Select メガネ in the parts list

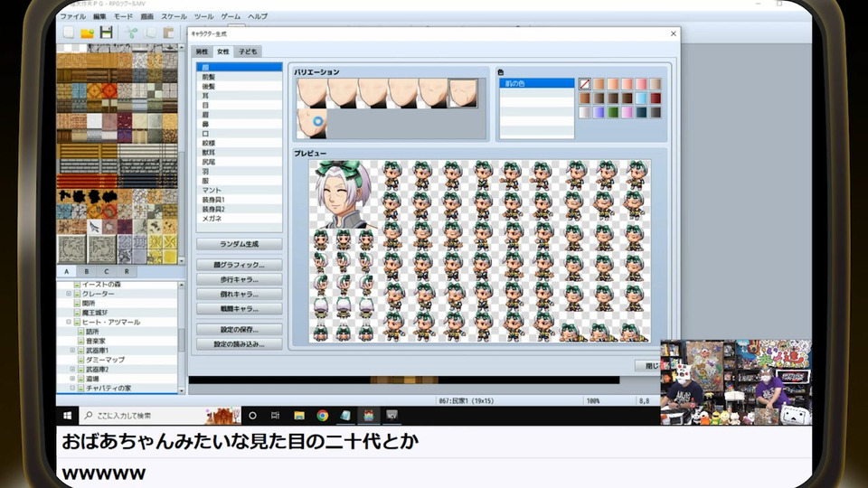tap(239, 219)
